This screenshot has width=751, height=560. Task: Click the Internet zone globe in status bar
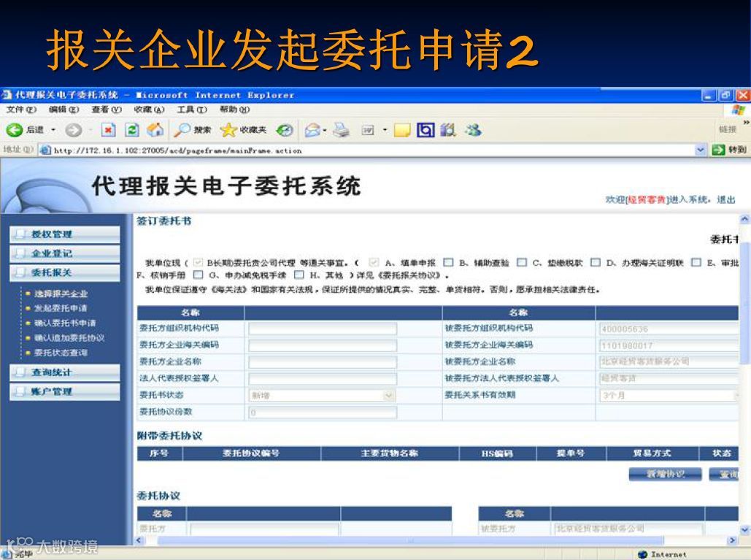[x=643, y=554]
